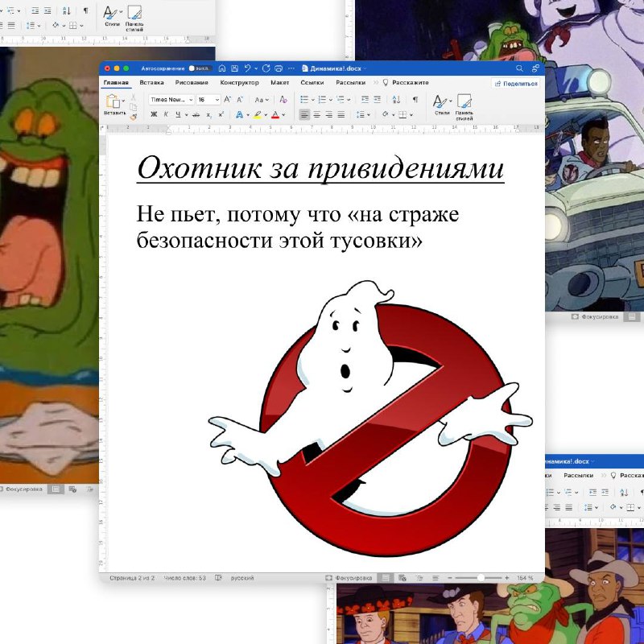The height and width of the screenshot is (644, 644).
Task: Save the document with the floppy disk icon
Action: pos(234,68)
